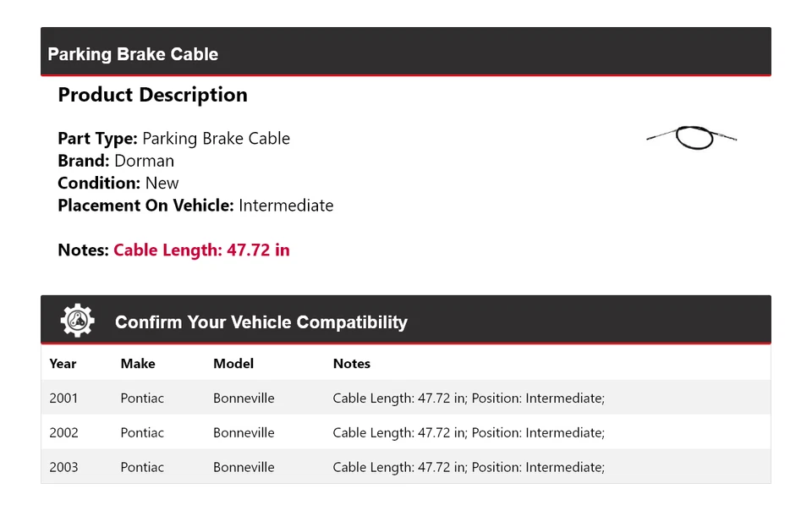The height and width of the screenshot is (511, 812).
Task: Select the Brand: Dorman text
Action: pos(116,161)
